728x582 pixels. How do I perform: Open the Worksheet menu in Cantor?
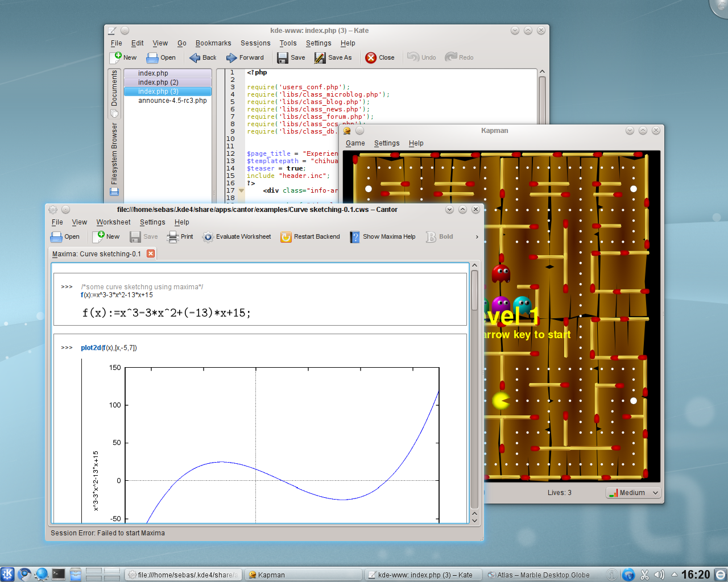113,222
